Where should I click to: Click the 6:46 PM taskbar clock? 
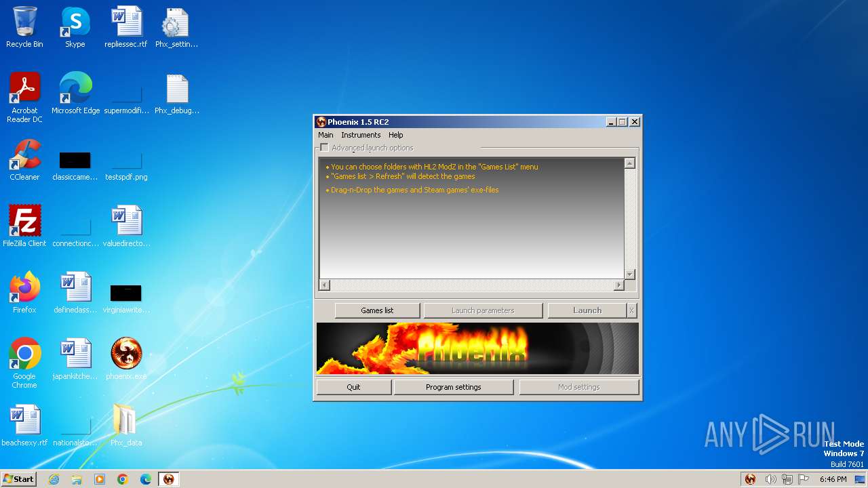[x=833, y=479]
